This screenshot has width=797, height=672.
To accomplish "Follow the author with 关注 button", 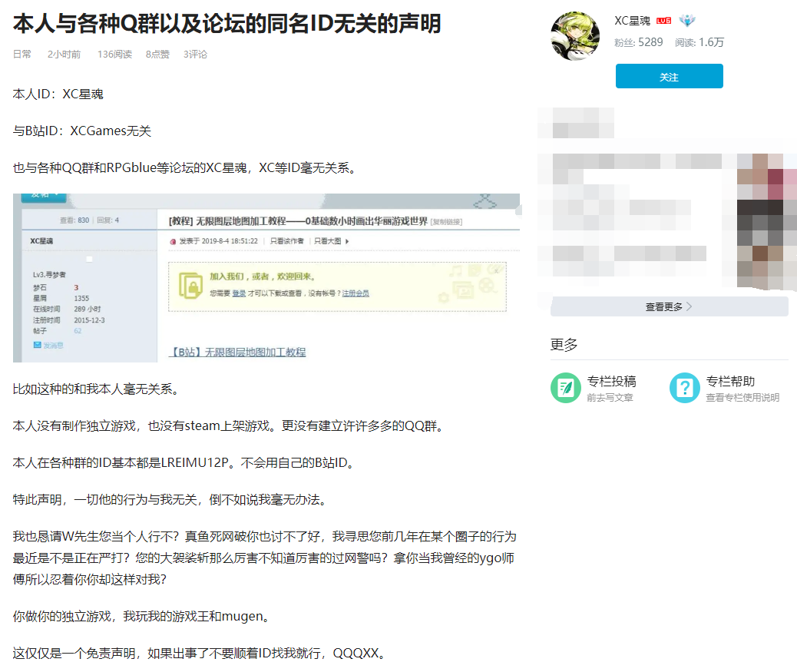I will coord(669,76).
